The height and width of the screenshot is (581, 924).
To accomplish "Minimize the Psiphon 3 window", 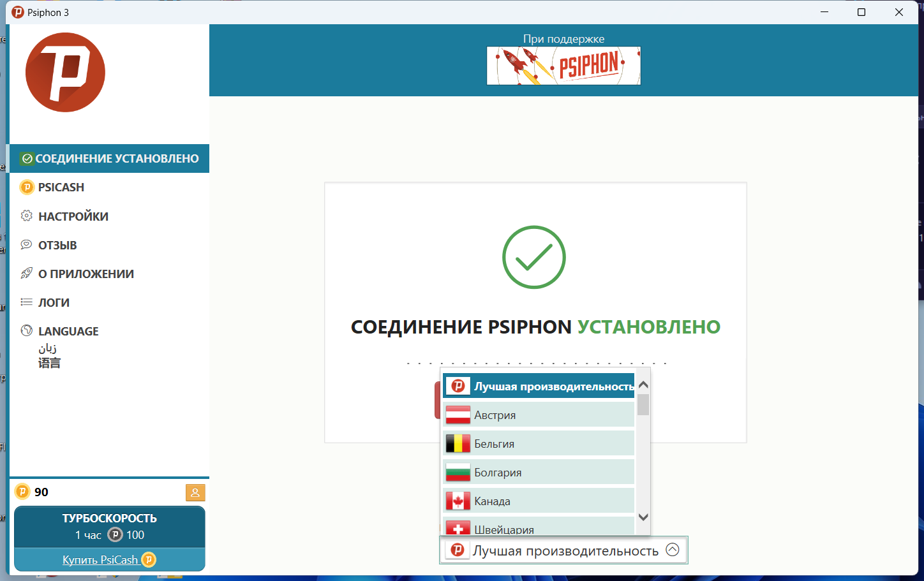I will 825,12.
